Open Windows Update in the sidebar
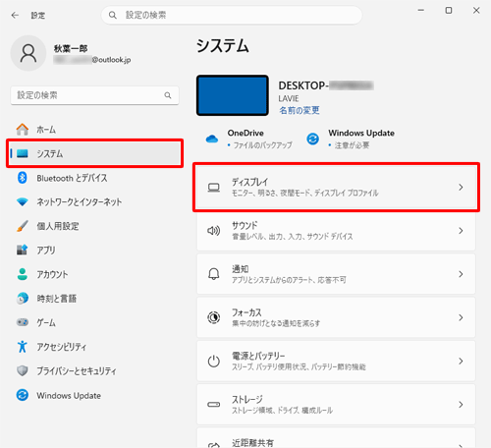This screenshot has width=491, height=448. (x=94, y=395)
